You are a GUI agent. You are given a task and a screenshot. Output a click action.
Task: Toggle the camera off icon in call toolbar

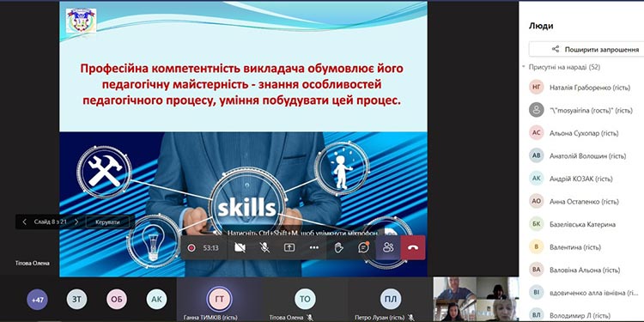(x=240, y=247)
